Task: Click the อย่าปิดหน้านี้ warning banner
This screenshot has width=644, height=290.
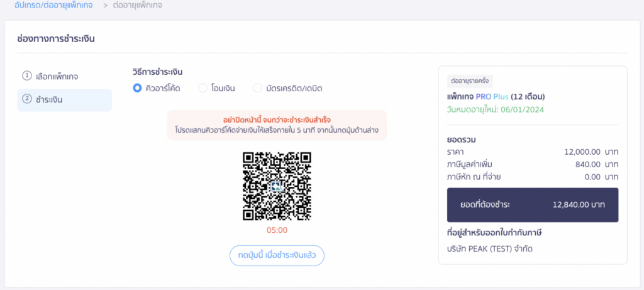Action: pyautogui.click(x=277, y=125)
